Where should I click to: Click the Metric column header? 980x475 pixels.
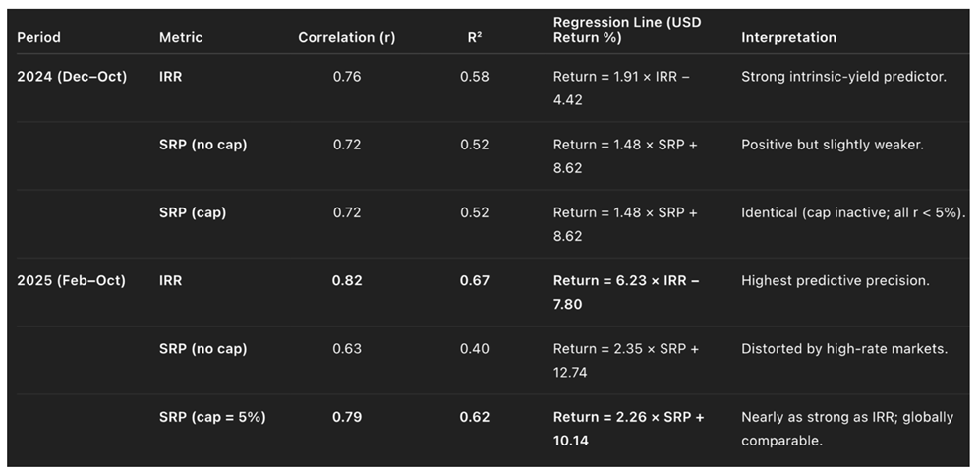[x=181, y=37]
